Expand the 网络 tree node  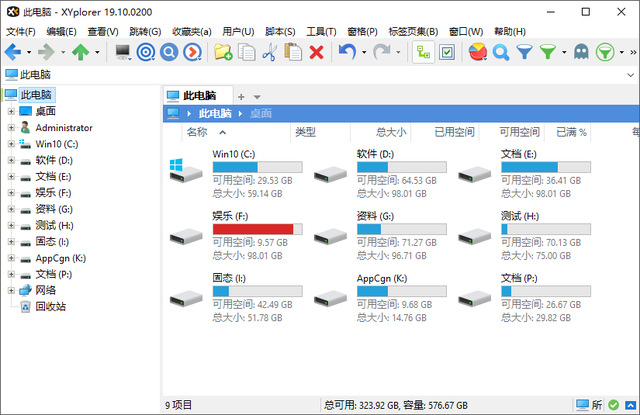11,291
